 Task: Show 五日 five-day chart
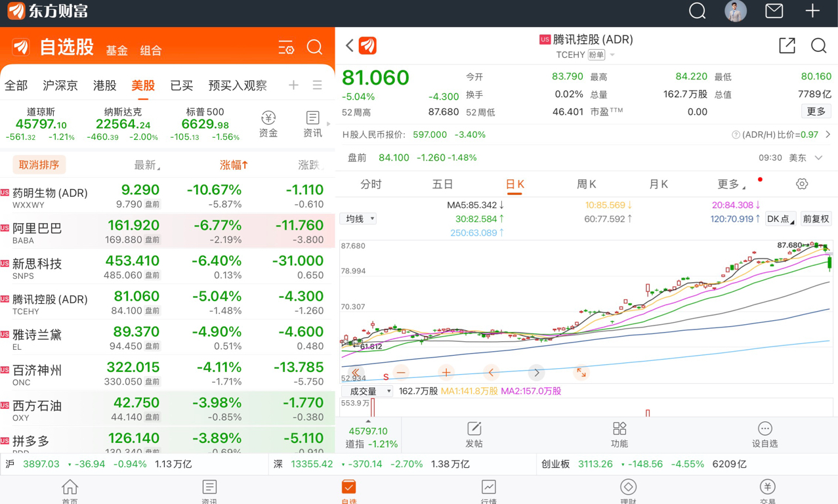[443, 184]
